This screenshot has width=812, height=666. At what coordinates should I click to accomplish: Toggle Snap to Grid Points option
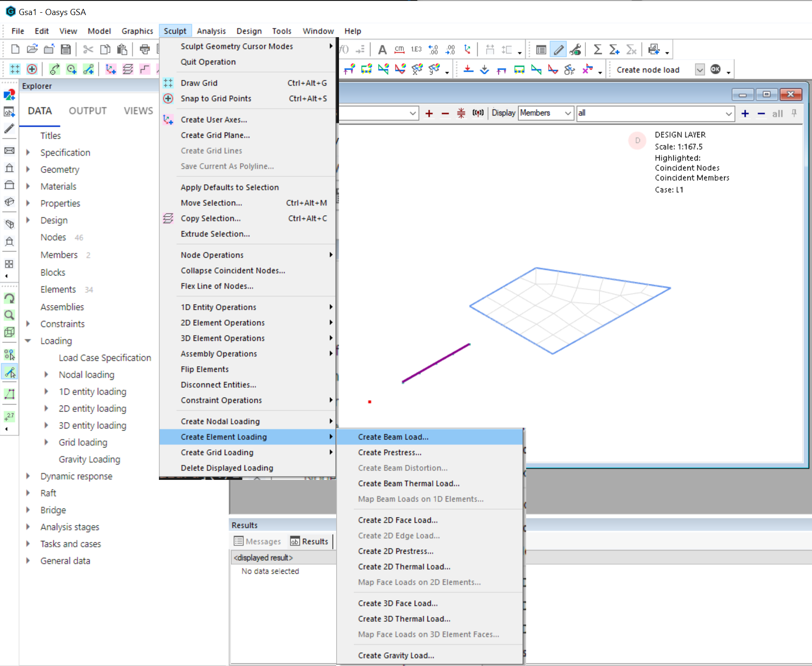(216, 99)
